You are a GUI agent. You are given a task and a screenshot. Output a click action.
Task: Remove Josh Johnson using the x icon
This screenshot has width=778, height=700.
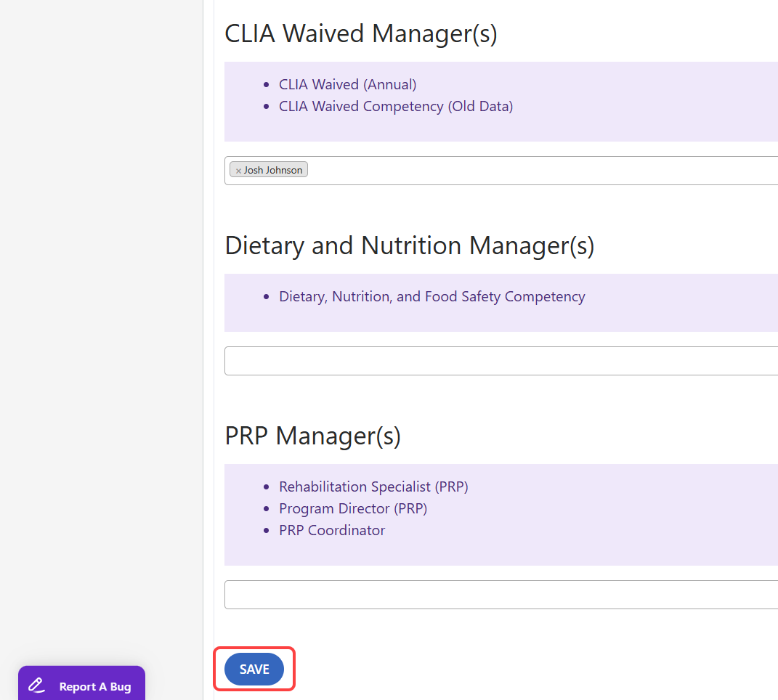pyautogui.click(x=238, y=171)
